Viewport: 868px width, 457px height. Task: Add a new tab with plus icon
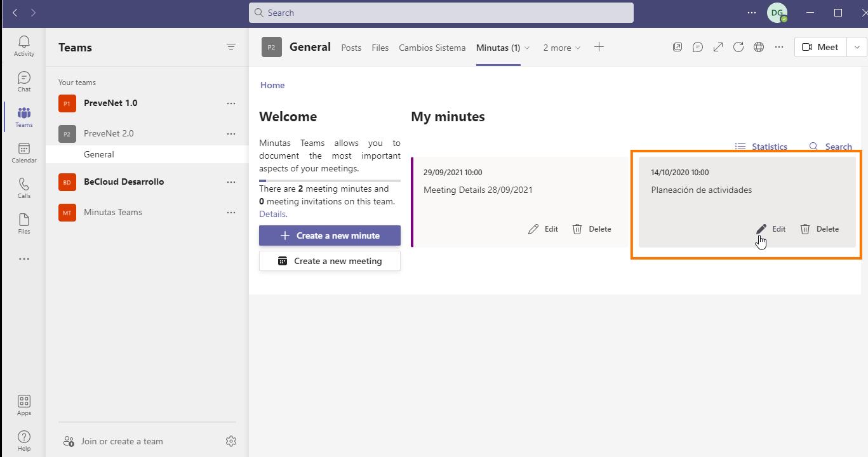coord(599,47)
